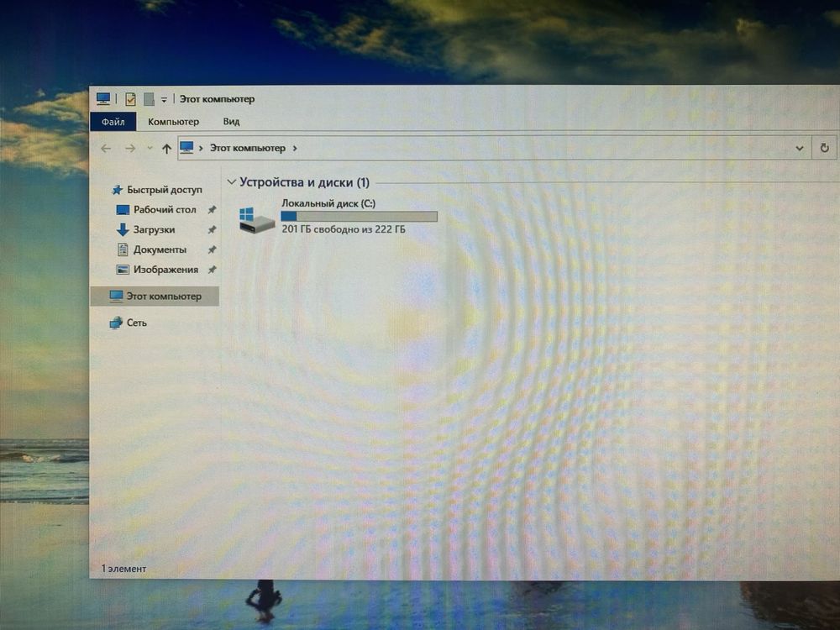Expand the root chevron in address bar
Viewport: 840px width, 630px height.
pos(201,149)
